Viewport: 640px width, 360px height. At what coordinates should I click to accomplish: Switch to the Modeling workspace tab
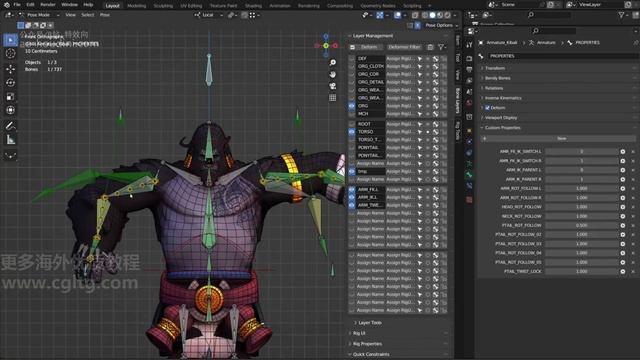point(137,6)
